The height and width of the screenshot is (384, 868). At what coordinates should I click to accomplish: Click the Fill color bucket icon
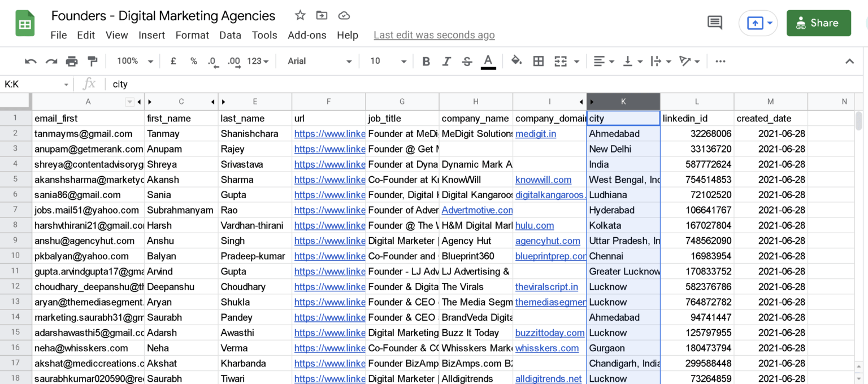(517, 61)
